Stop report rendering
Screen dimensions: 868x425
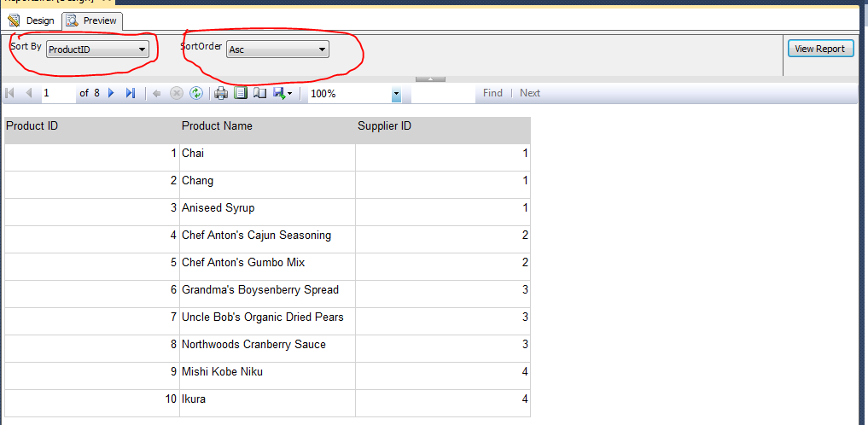click(176, 94)
